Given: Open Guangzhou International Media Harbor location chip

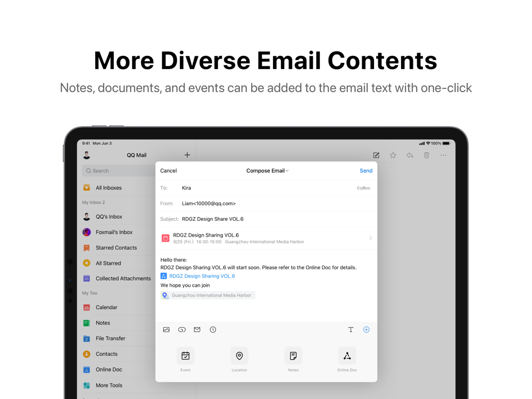Looking at the screenshot, I should tap(207, 295).
